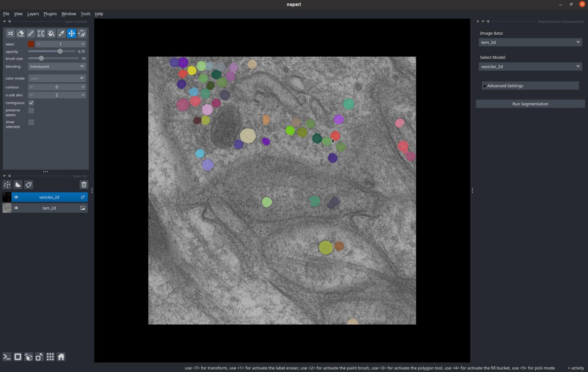Enable the preserve labels checkbox

pyautogui.click(x=31, y=110)
